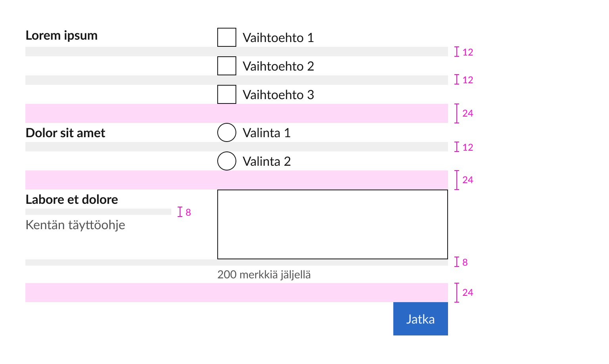The image size is (609, 364).
Task: Click the 12 spacing marker below Vaihtoehto 2
Action: pyautogui.click(x=467, y=80)
